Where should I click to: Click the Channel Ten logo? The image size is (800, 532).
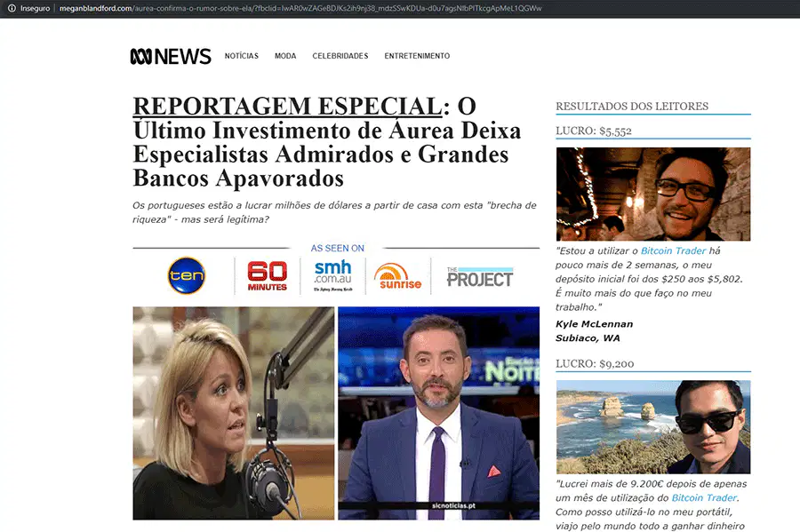187,275
